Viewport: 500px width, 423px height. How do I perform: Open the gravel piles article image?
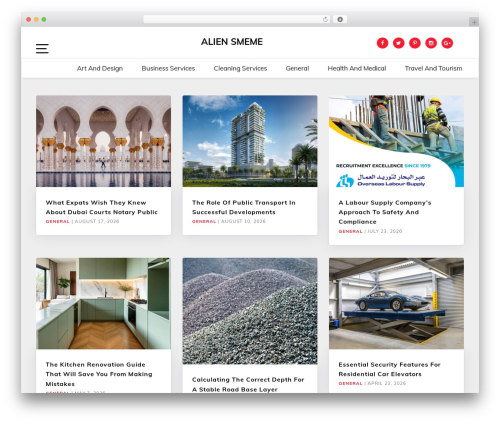pyautogui.click(x=250, y=311)
